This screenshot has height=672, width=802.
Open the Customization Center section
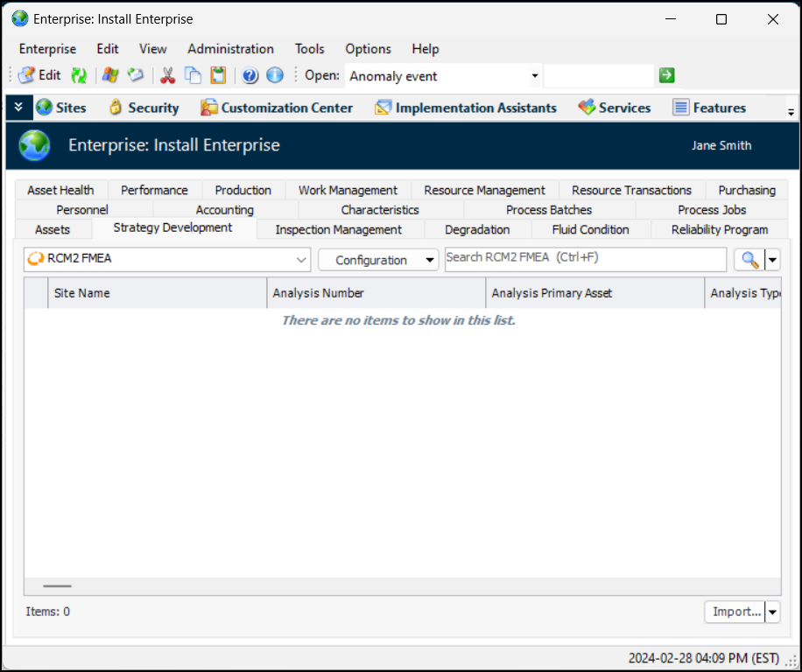(277, 108)
